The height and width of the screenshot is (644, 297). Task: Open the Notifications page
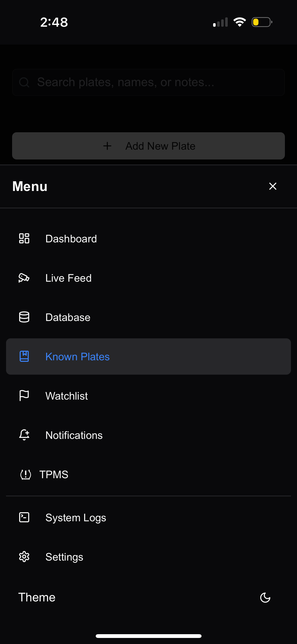[148, 435]
